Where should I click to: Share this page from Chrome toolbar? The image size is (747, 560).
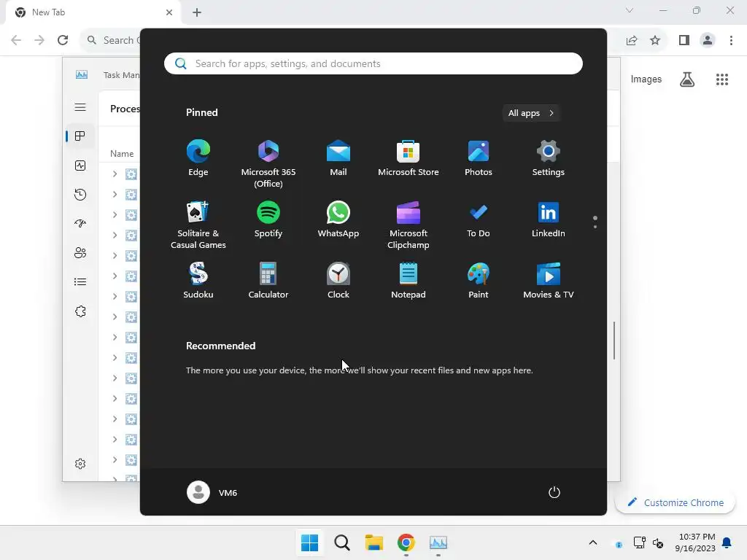pyautogui.click(x=632, y=40)
